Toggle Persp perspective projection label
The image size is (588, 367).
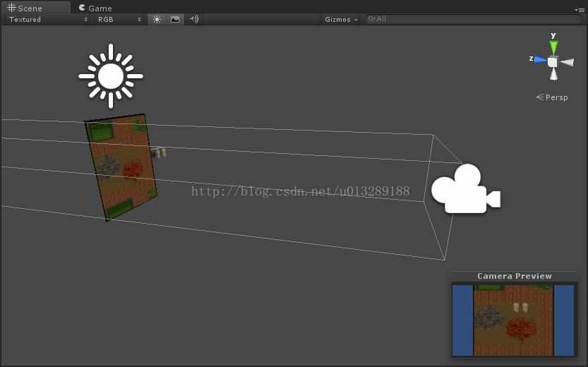point(552,97)
